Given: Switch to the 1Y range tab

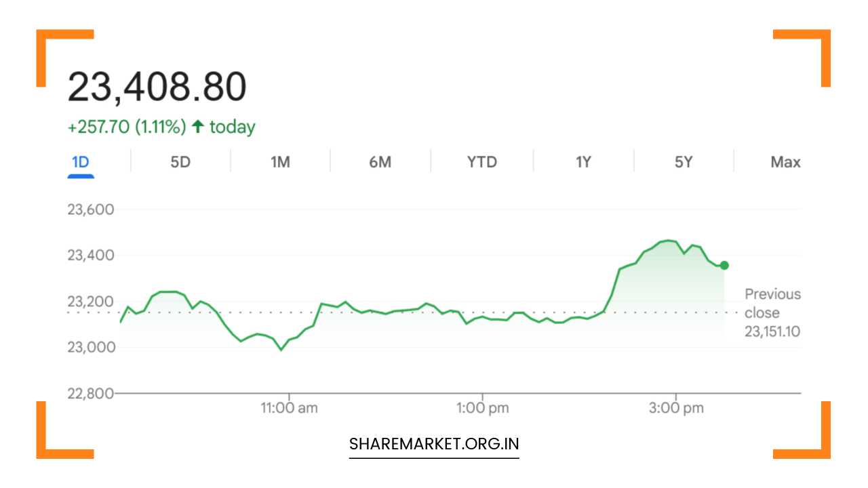Looking at the screenshot, I should point(583,162).
